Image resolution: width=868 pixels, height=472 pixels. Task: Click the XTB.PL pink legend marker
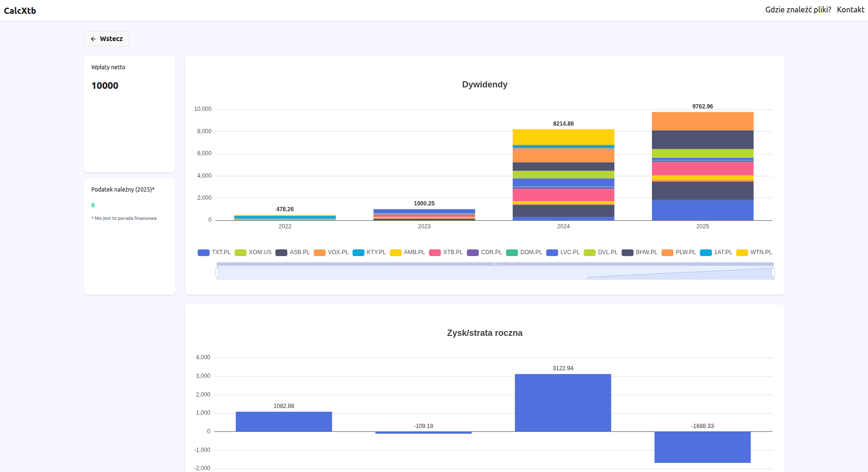pos(434,253)
